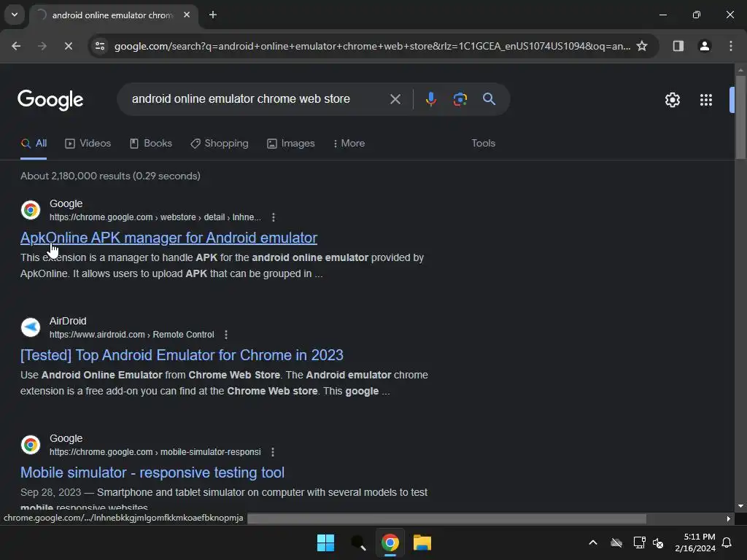Open the muted volume tray icon
This screenshot has width=747, height=560.
pyautogui.click(x=658, y=542)
